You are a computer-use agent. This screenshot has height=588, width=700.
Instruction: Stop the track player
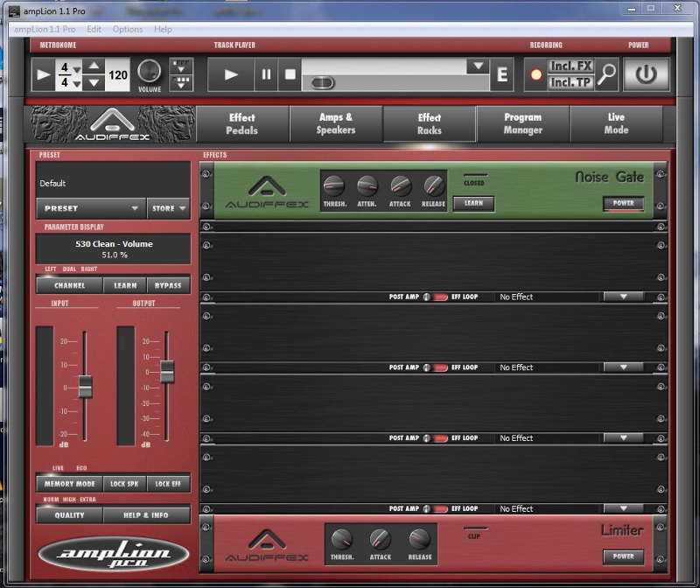(290, 74)
